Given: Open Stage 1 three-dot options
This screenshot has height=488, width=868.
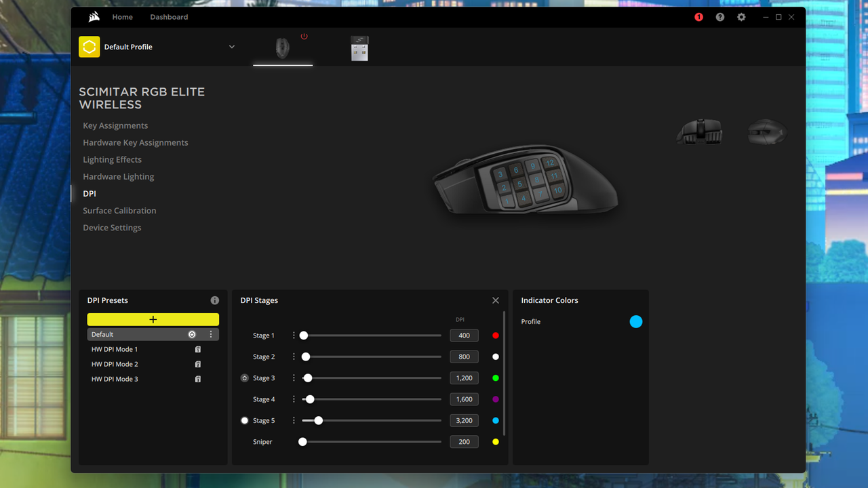Looking at the screenshot, I should [x=294, y=335].
